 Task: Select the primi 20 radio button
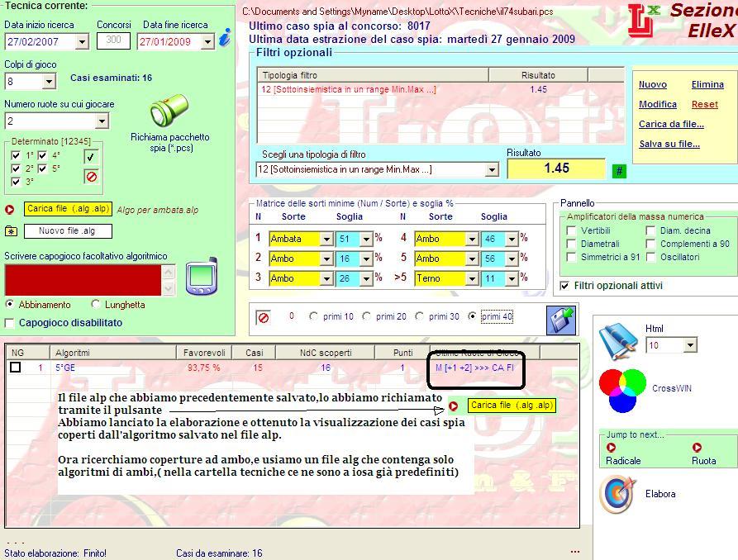[x=366, y=316]
